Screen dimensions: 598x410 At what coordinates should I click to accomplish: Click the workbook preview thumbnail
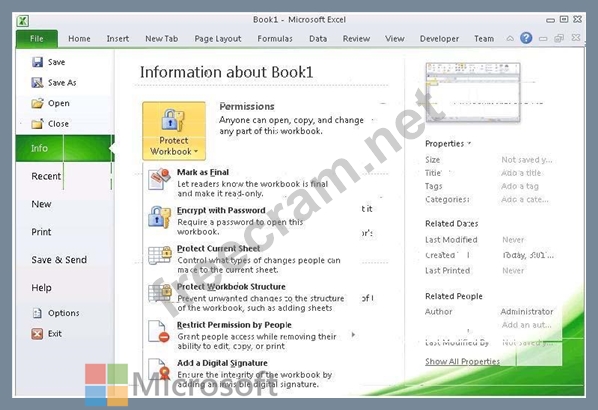pos(473,92)
